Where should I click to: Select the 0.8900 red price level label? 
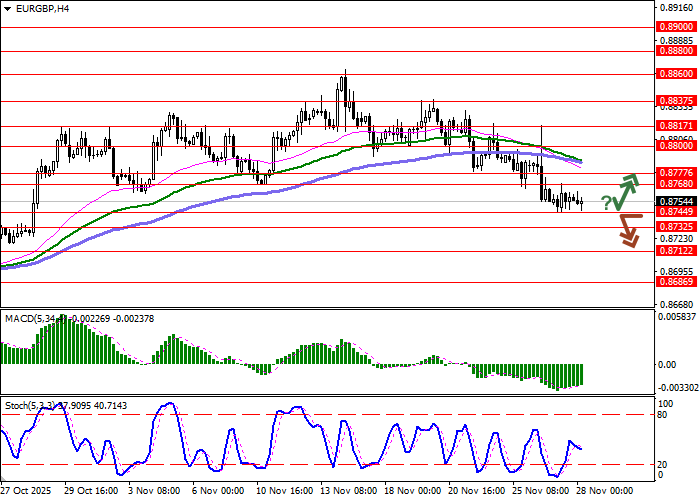pos(675,28)
